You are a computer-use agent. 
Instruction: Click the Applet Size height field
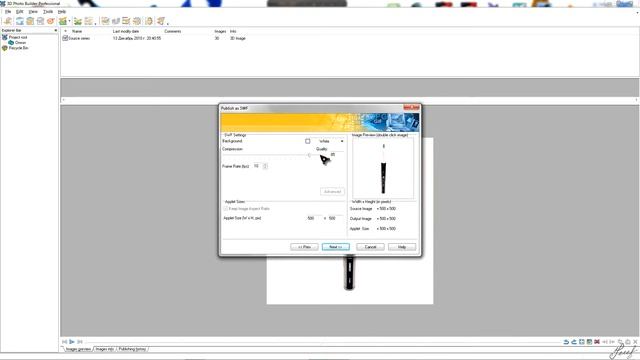point(335,218)
